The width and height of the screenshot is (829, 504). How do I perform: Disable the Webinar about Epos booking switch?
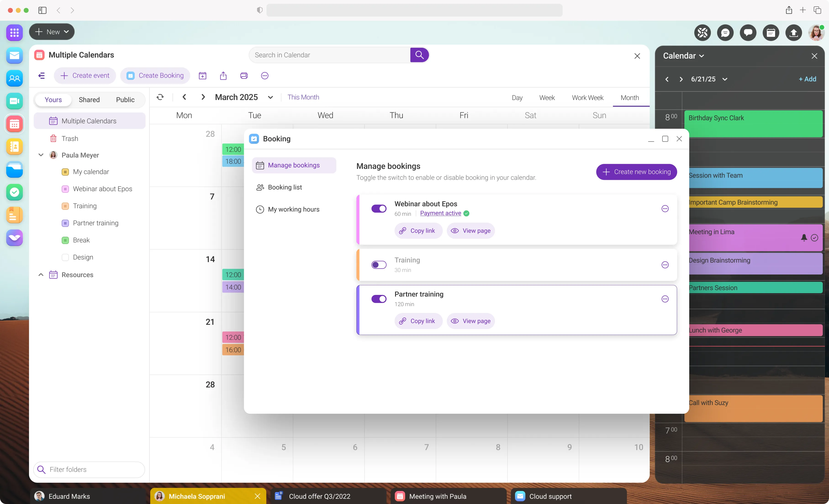379,209
